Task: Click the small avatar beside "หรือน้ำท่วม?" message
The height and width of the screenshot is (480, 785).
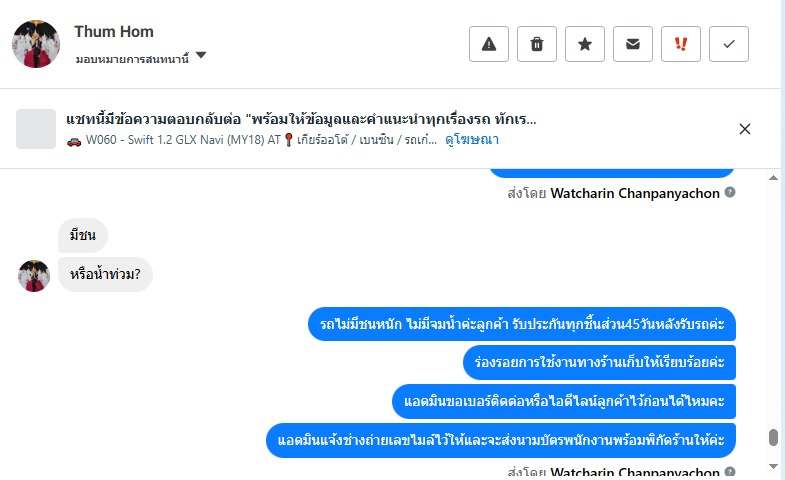Action: pos(34,275)
